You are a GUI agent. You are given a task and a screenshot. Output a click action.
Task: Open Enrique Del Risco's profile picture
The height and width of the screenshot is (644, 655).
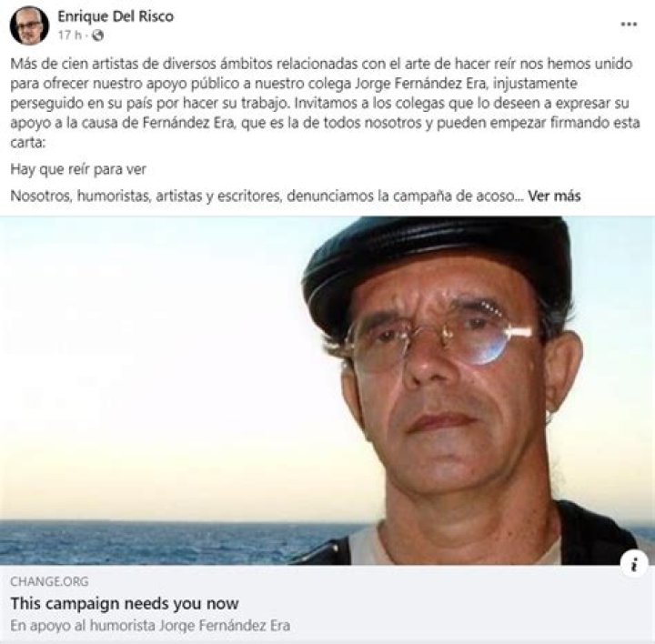pos(29,25)
